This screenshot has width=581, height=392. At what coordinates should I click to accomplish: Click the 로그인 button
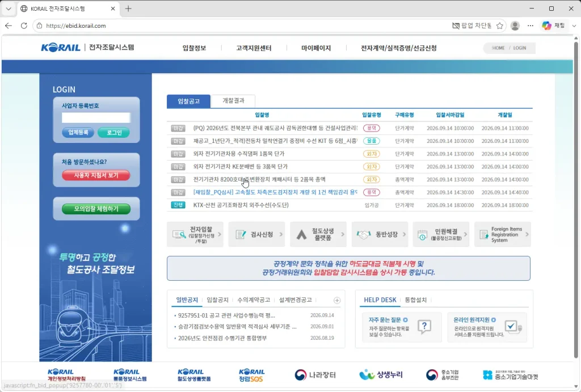114,132
